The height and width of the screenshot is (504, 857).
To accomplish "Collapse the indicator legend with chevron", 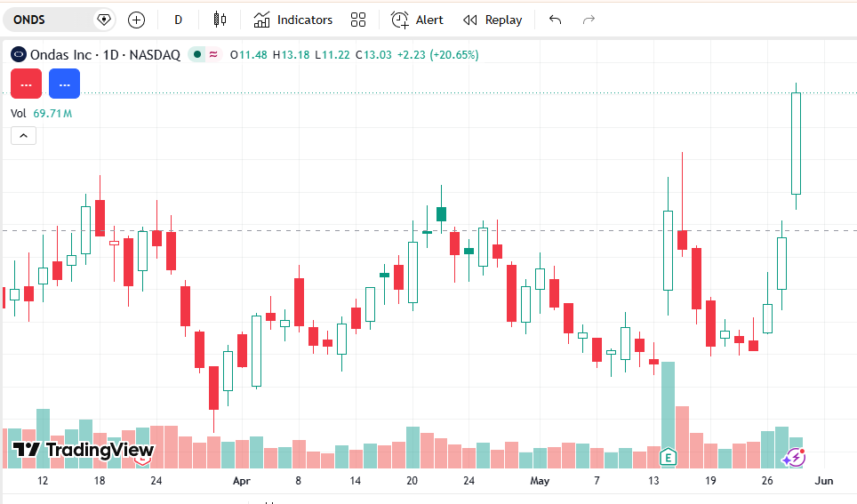I will (23, 136).
